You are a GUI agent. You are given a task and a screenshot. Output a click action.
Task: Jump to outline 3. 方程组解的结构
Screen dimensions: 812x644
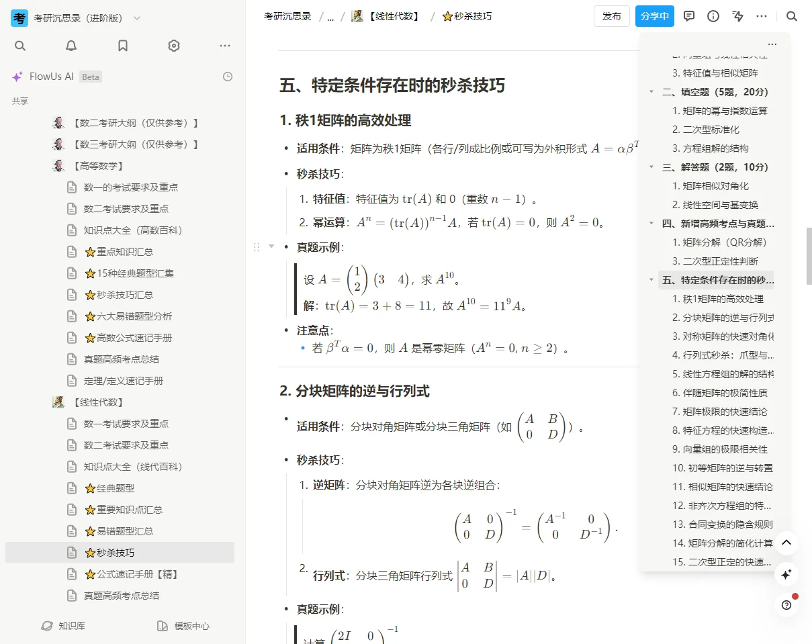coord(711,148)
